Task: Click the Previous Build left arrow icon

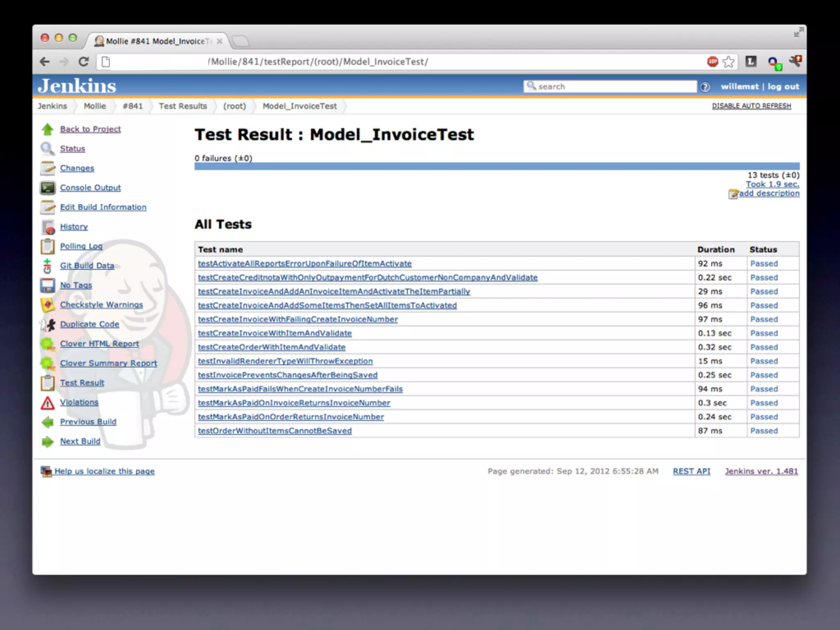Action: 48,422
